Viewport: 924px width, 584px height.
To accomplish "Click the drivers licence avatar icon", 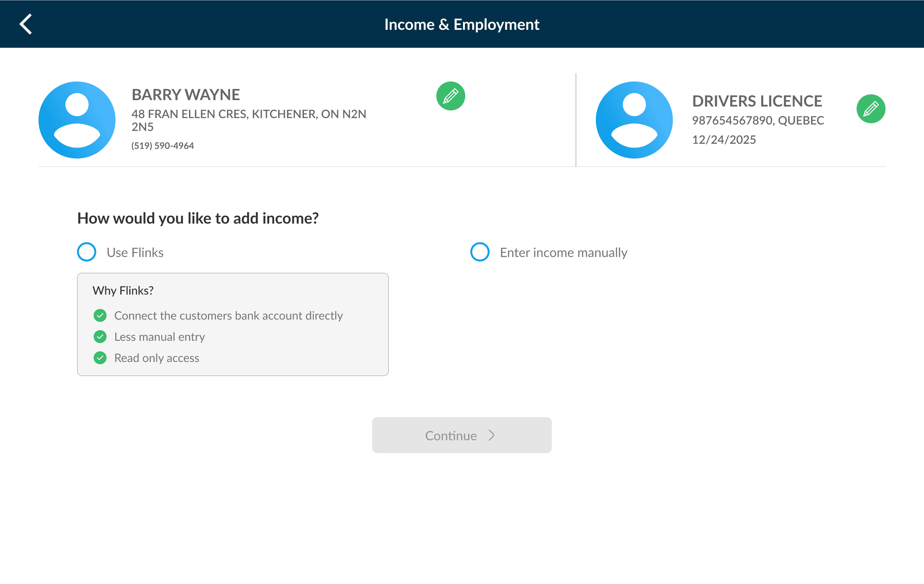I will click(x=634, y=120).
